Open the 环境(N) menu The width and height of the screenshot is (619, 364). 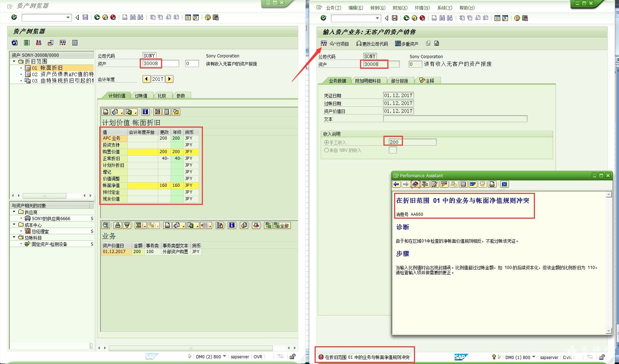pyautogui.click(x=422, y=8)
